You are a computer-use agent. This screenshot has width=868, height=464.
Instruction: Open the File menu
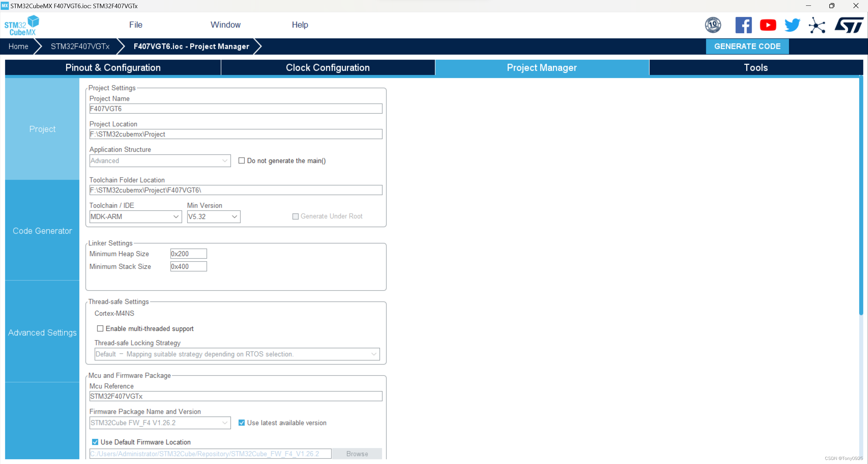136,25
